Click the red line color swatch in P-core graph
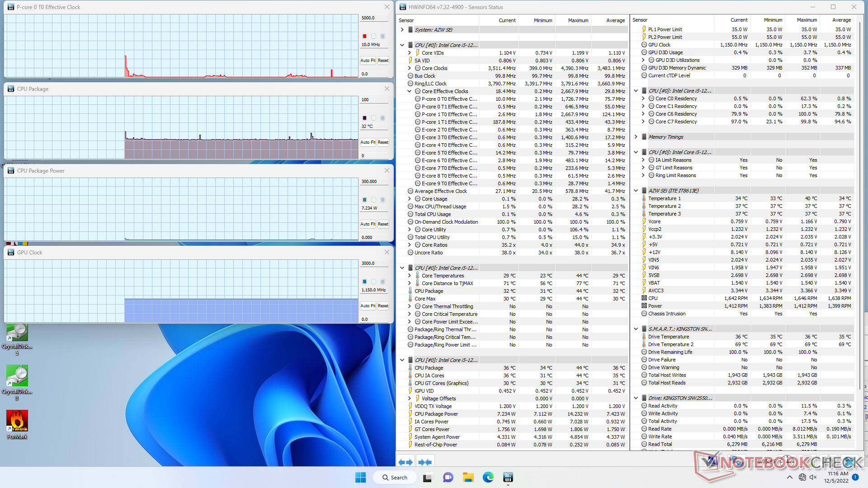 [364, 36]
